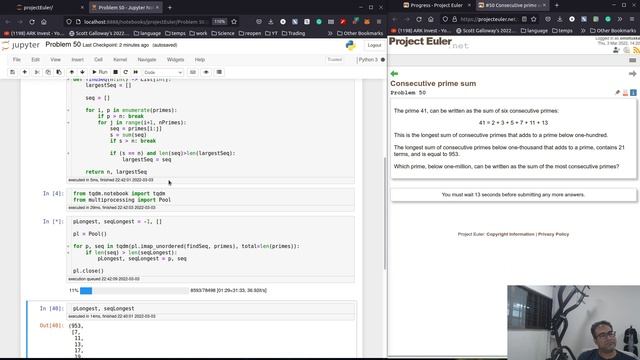Open the Copyright Information link

[510, 234]
